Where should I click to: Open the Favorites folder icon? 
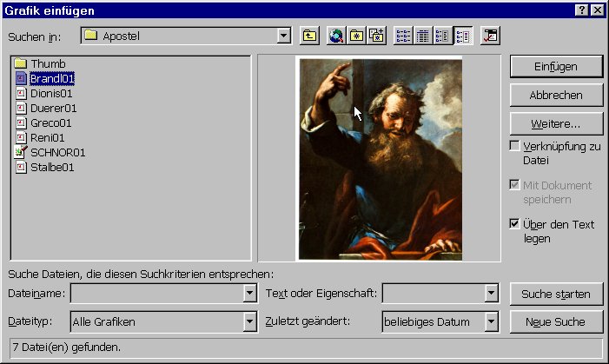click(x=356, y=36)
